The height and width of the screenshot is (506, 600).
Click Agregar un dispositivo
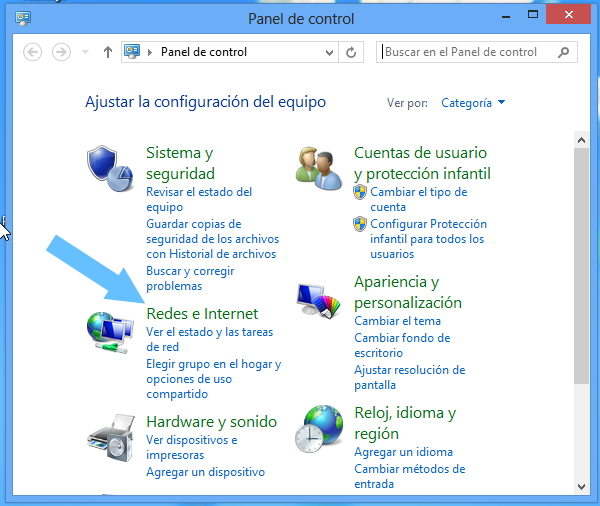[x=205, y=472]
